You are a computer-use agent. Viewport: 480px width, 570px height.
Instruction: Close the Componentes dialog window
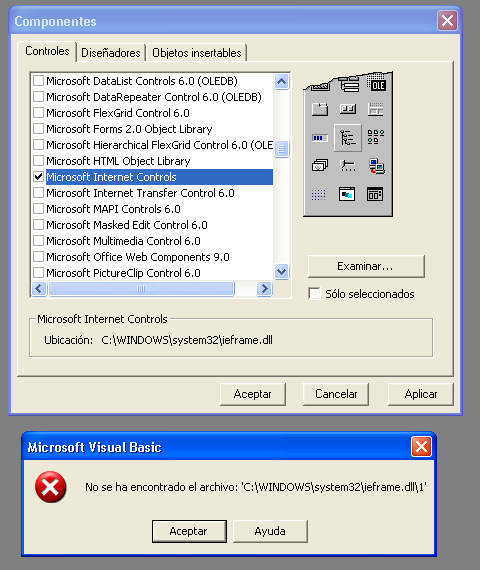[447, 21]
